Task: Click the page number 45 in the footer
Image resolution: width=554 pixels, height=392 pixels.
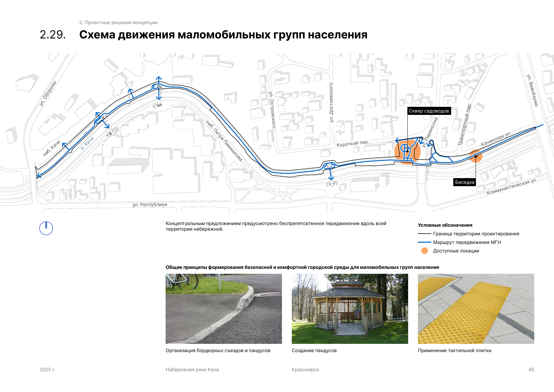Action: 531,370
